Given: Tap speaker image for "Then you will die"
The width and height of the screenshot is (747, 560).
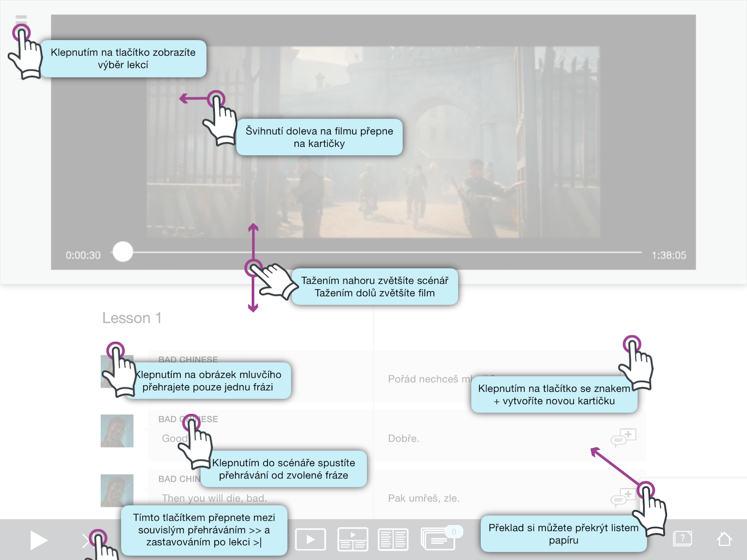Looking at the screenshot, I should pyautogui.click(x=117, y=490).
